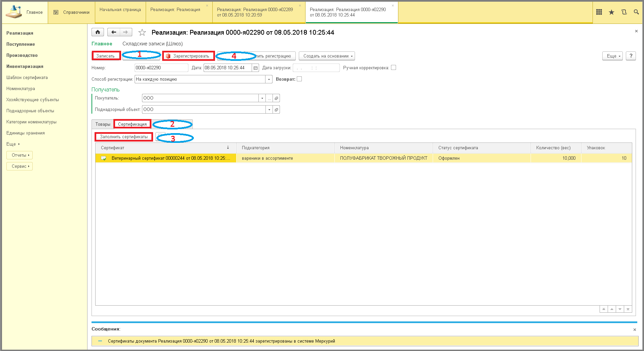644x351 pixels.
Task: Switch to the Товары tab
Action: pos(103,124)
